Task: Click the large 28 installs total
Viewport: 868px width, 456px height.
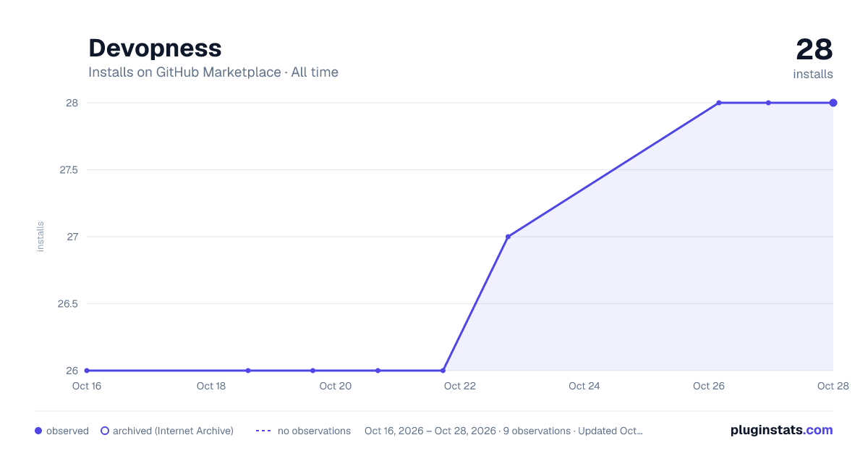Action: pos(814,50)
